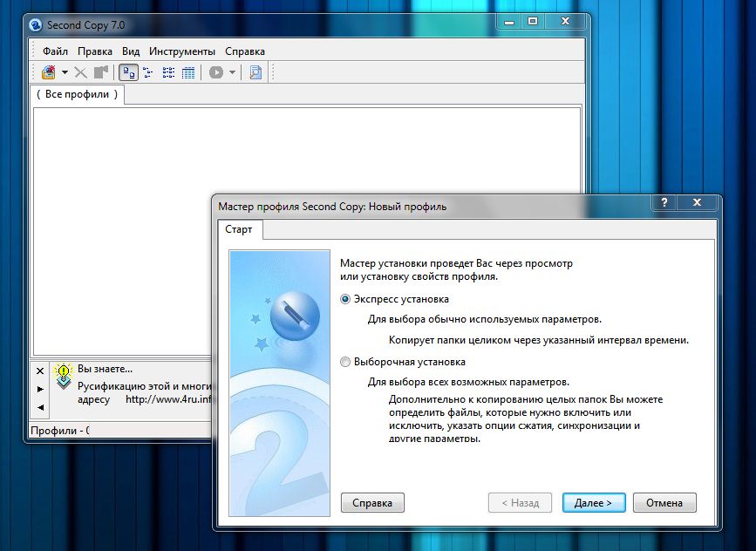756x551 pixels.
Task: Click the Справка button in wizard
Action: click(372, 502)
